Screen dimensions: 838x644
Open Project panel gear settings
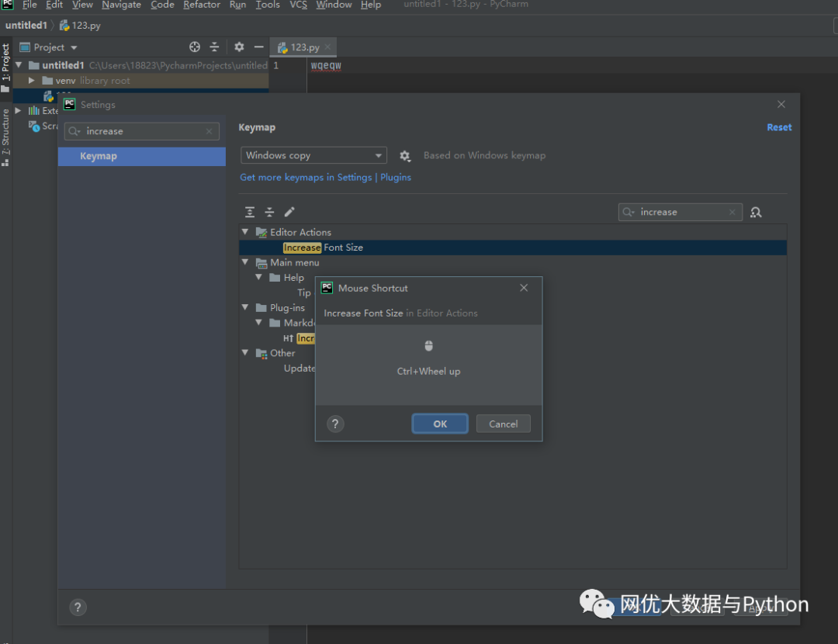[239, 47]
